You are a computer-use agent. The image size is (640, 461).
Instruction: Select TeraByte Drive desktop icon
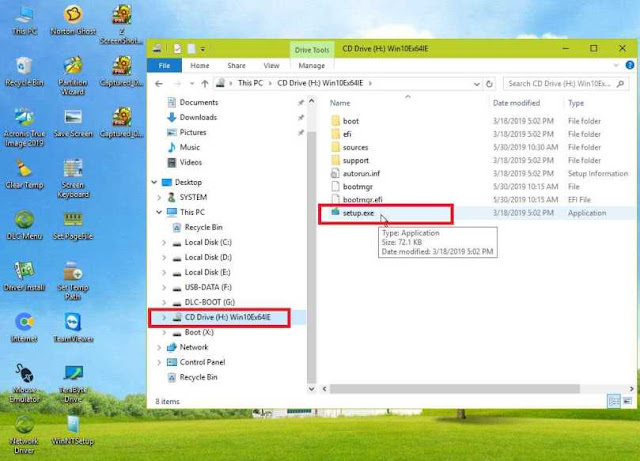coord(73,384)
